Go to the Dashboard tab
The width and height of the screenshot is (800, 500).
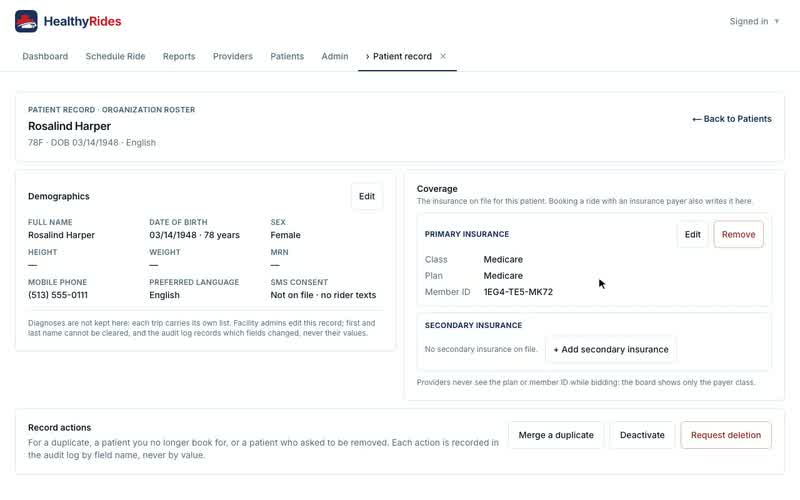point(45,56)
